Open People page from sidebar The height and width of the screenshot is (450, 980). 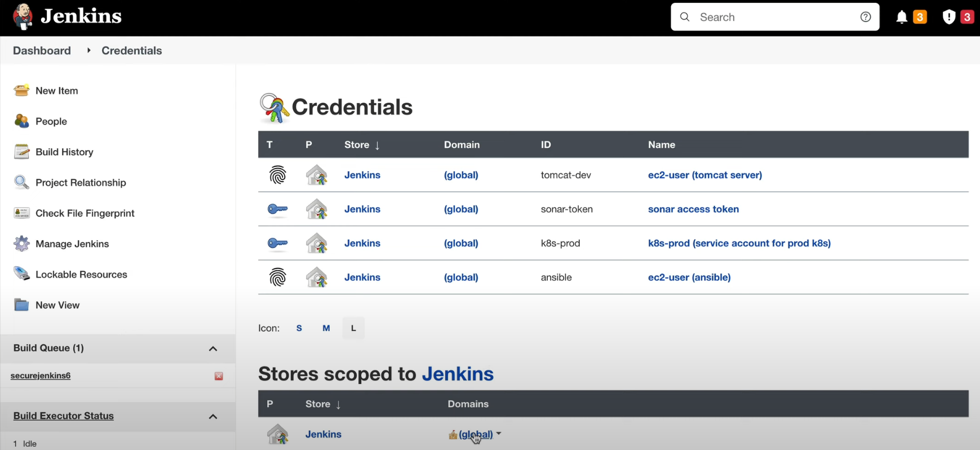pos(51,121)
